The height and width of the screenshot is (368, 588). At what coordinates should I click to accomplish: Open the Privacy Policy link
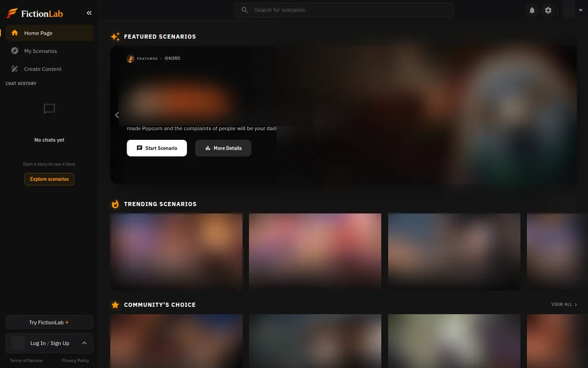(x=75, y=361)
